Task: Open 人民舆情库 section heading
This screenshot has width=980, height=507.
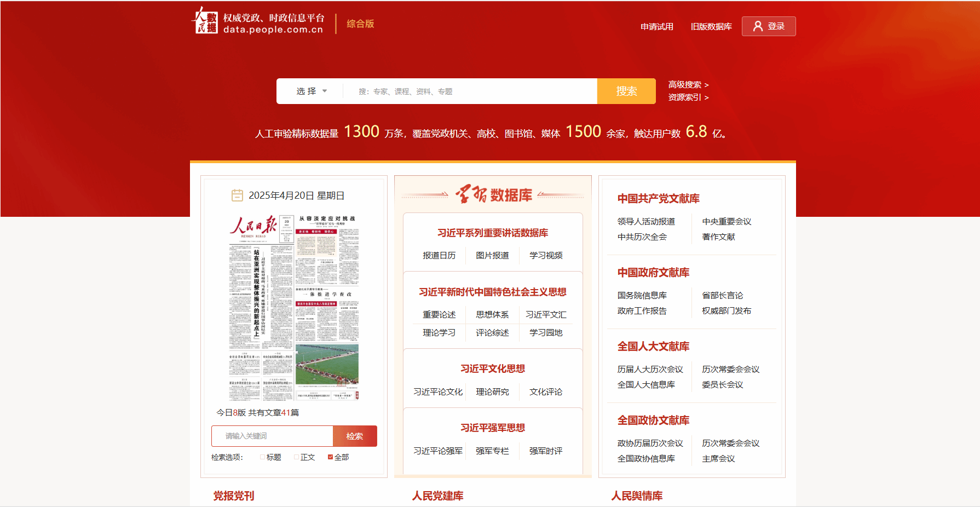Action: (637, 496)
